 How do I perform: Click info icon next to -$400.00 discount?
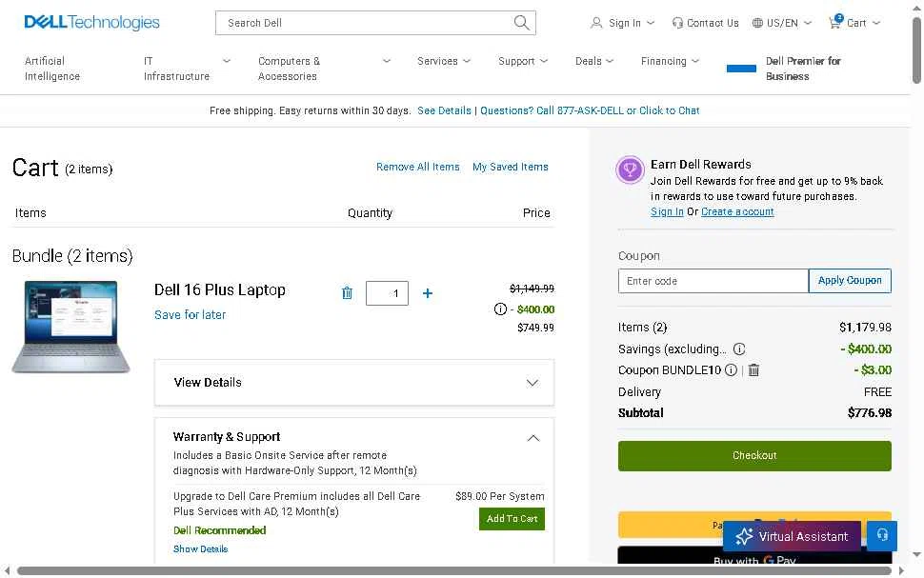[x=500, y=309]
